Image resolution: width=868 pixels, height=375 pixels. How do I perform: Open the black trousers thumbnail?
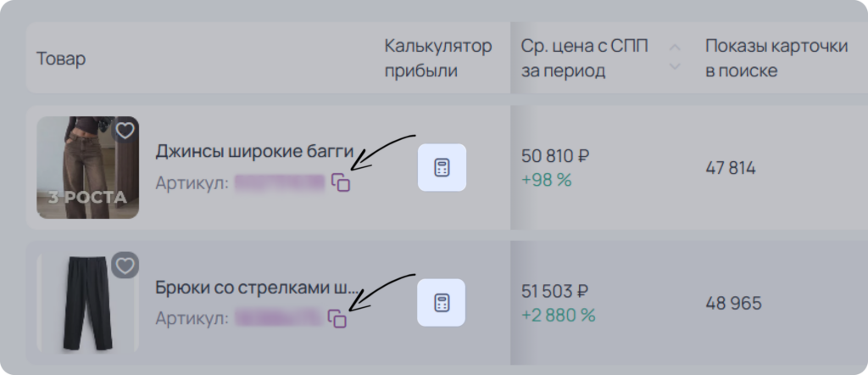(x=87, y=302)
